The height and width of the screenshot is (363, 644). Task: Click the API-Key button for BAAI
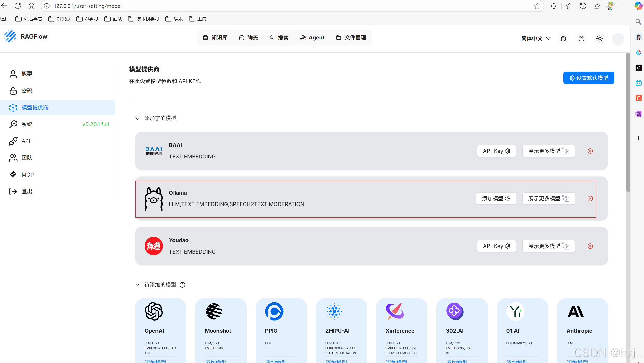[x=496, y=151]
